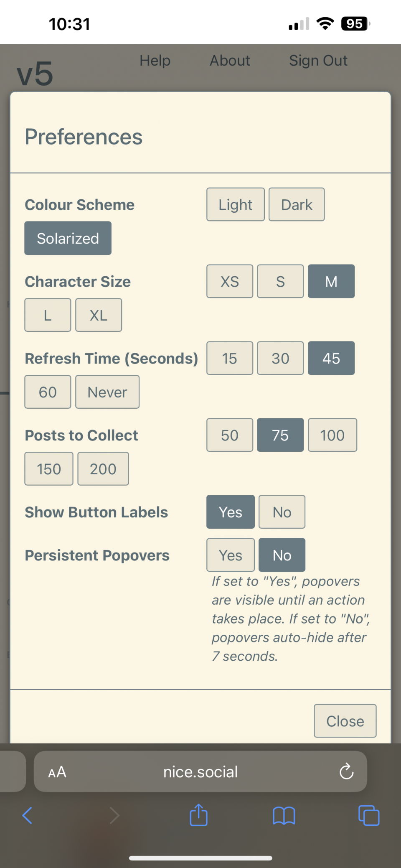Reload page using the refresh icon
The height and width of the screenshot is (868, 401).
(346, 771)
